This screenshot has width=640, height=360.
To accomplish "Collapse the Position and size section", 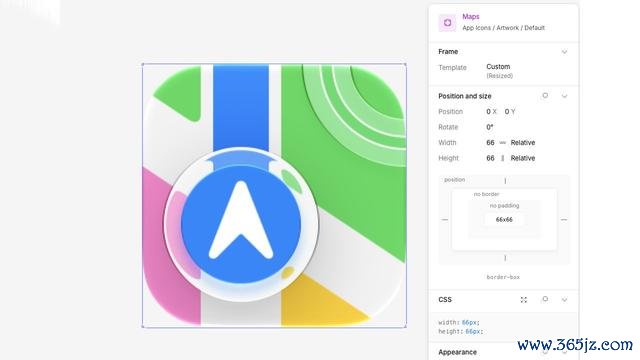I will (x=564, y=96).
